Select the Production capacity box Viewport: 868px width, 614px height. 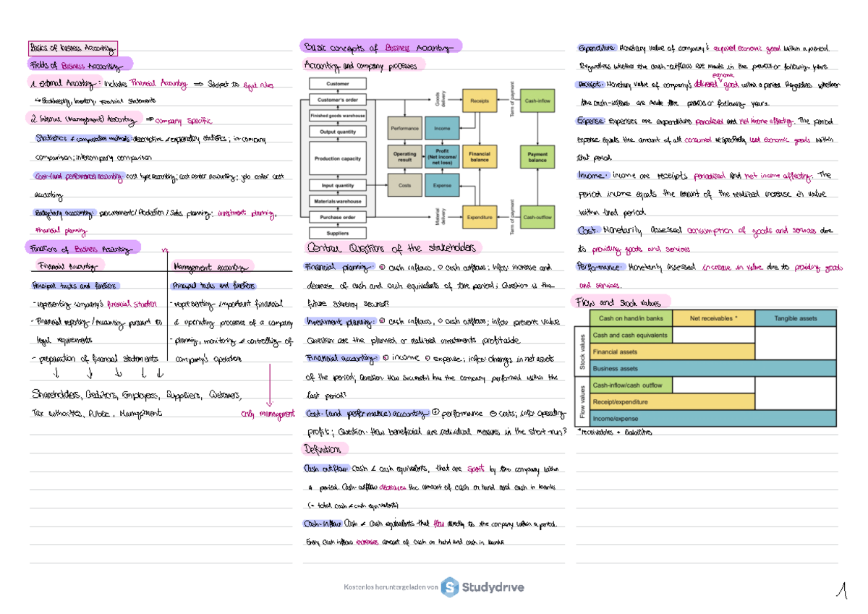coord(337,157)
